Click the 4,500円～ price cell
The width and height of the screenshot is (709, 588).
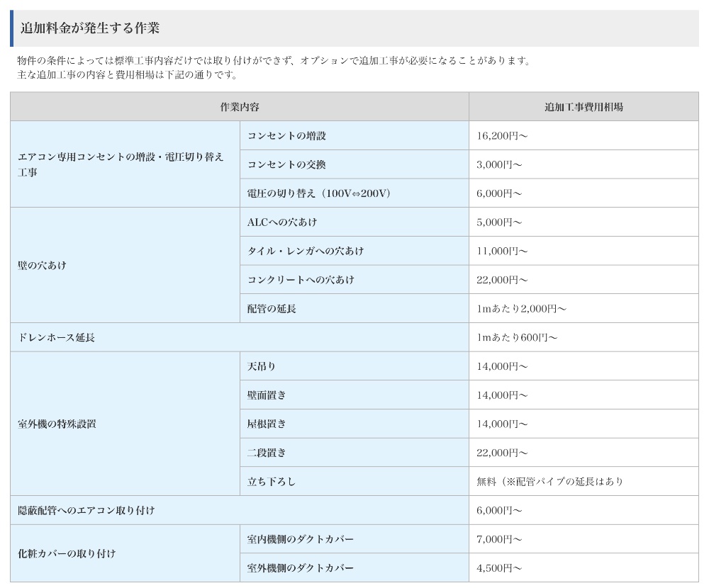499,568
